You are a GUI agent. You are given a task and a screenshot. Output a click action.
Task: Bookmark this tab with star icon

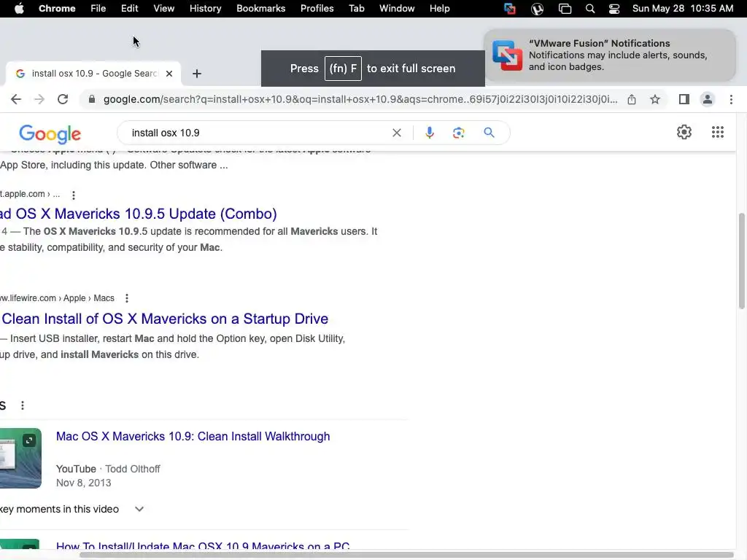pos(655,99)
